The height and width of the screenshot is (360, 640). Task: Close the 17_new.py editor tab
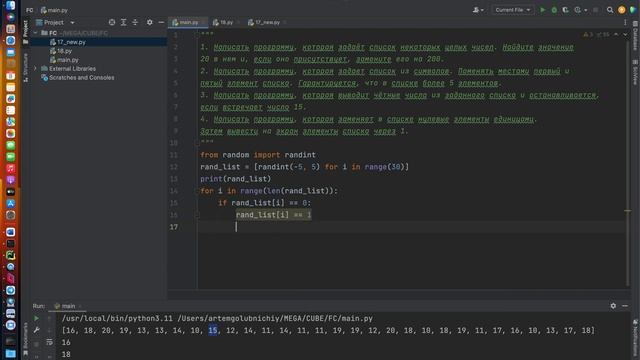[x=284, y=22]
